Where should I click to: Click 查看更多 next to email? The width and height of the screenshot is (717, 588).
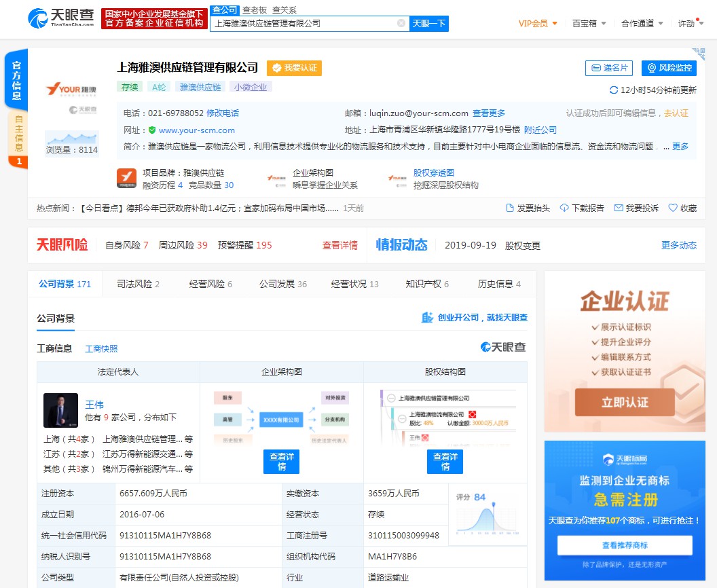[489, 113]
